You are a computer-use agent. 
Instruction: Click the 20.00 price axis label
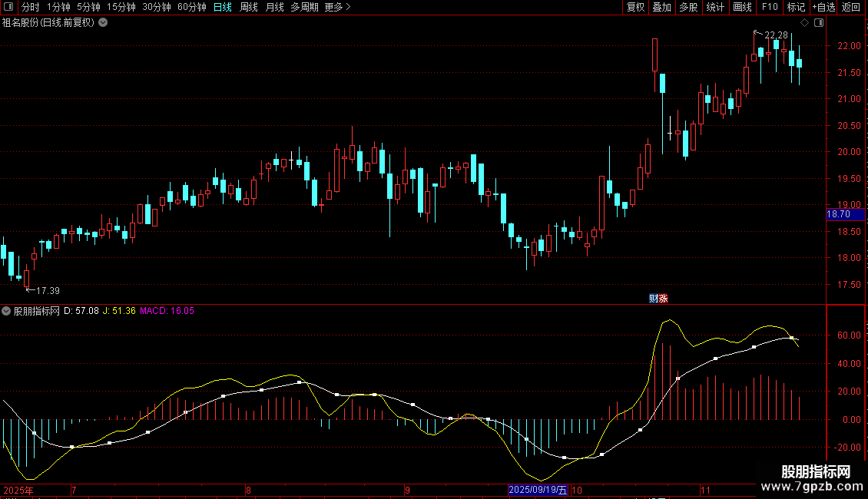pos(849,152)
